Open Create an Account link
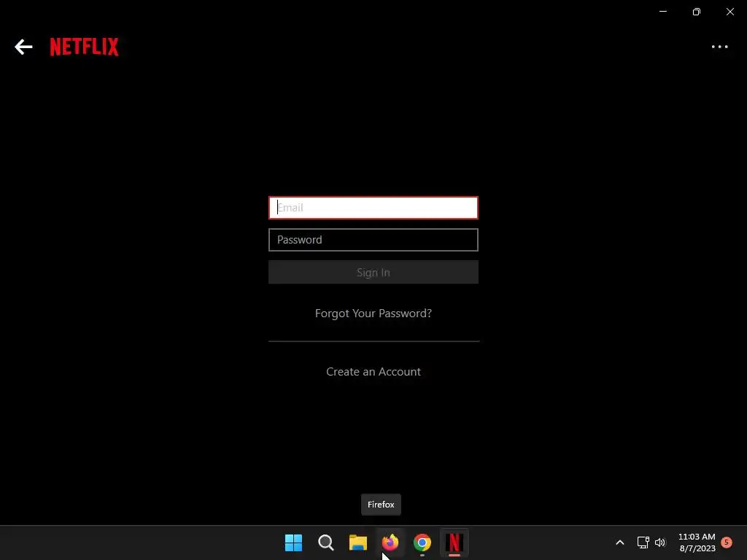Screen dimensions: 747x560 coord(373,371)
